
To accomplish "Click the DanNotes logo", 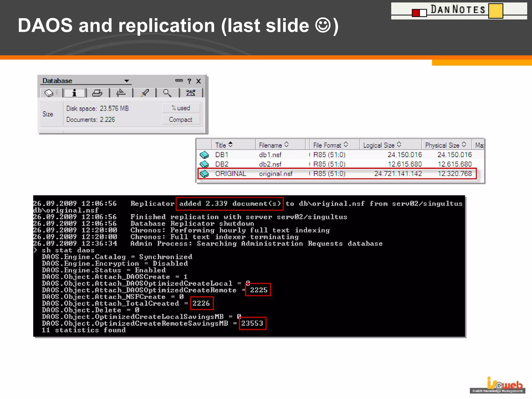I will [459, 11].
